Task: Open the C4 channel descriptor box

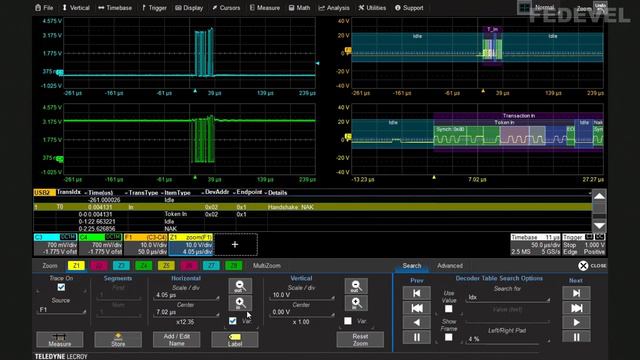Action: (100, 244)
